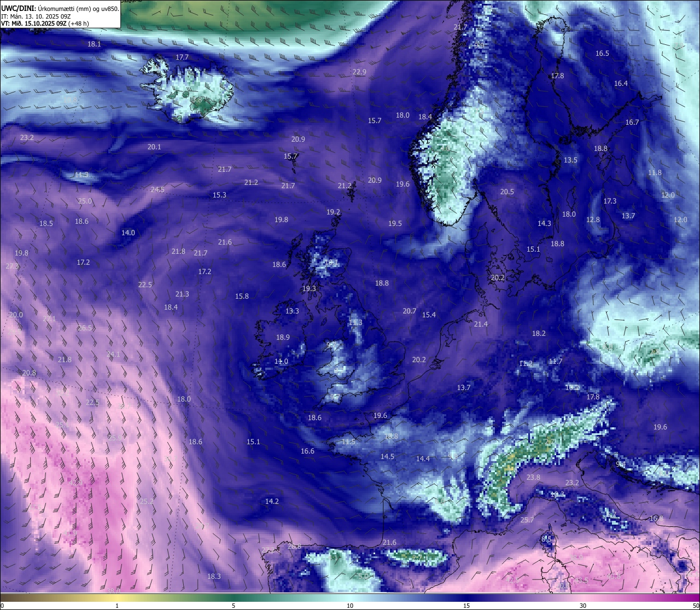Click the value 16.6 west of Brittany
Viewport: 700px width, 610px height.
click(307, 451)
